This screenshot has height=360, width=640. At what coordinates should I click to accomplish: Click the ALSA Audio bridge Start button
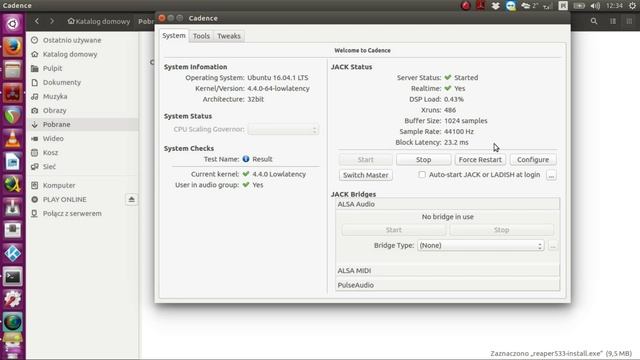pyautogui.click(x=394, y=230)
